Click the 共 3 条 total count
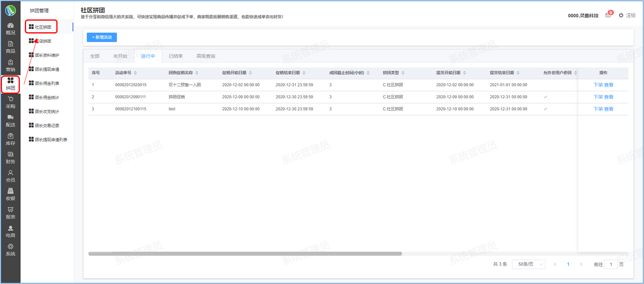 click(x=500, y=264)
